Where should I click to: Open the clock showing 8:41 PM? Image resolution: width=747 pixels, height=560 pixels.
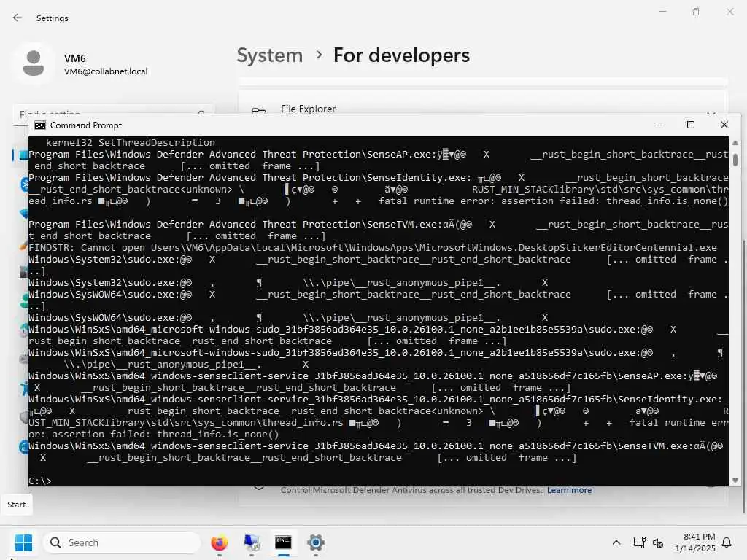pos(695,542)
